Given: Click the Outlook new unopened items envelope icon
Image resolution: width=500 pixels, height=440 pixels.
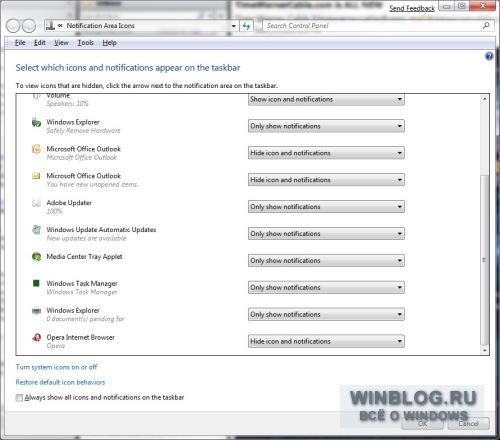Looking at the screenshot, I should (36, 176).
